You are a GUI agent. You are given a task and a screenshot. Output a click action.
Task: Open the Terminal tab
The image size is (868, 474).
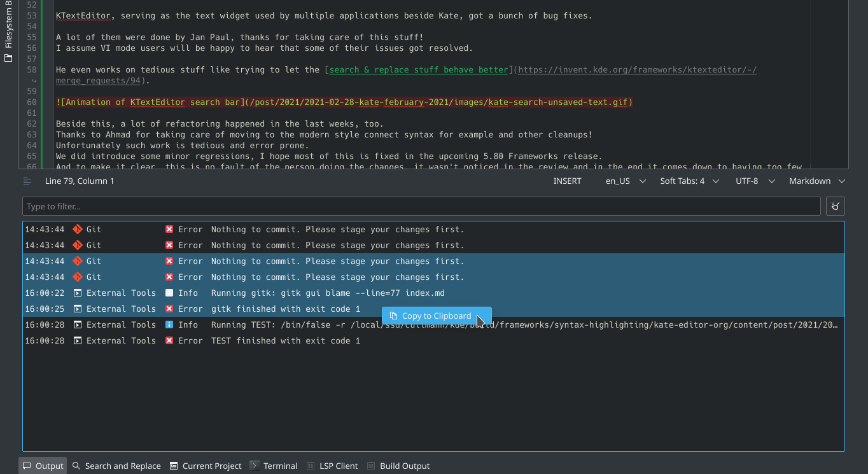[274, 466]
